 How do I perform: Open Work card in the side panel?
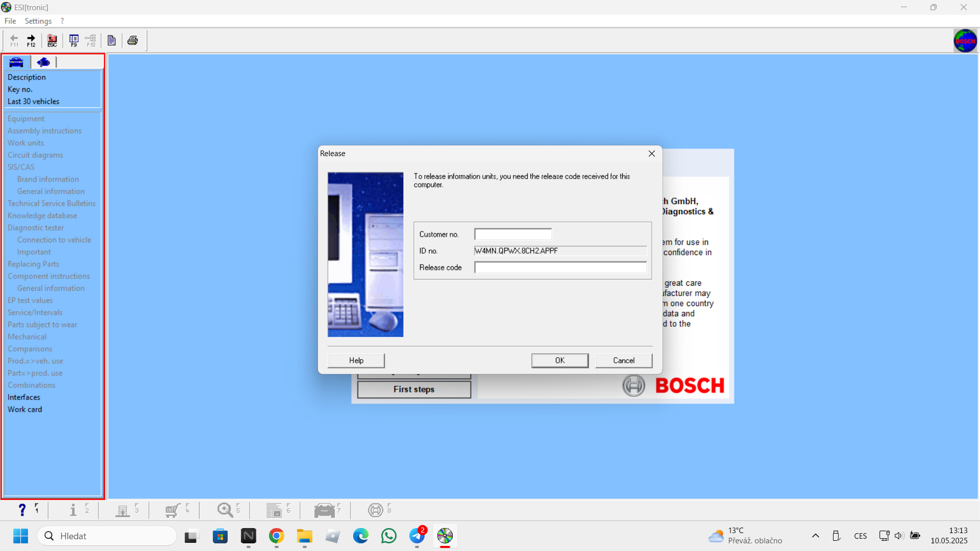(x=24, y=410)
